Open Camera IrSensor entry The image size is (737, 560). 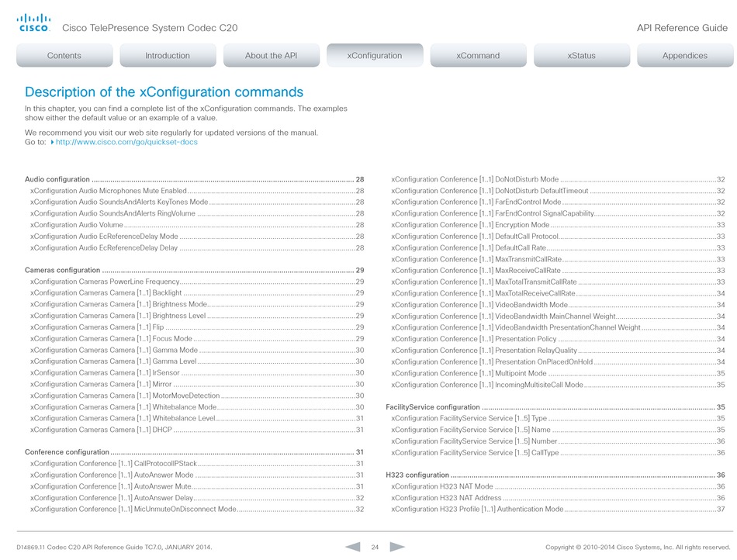coord(197,372)
